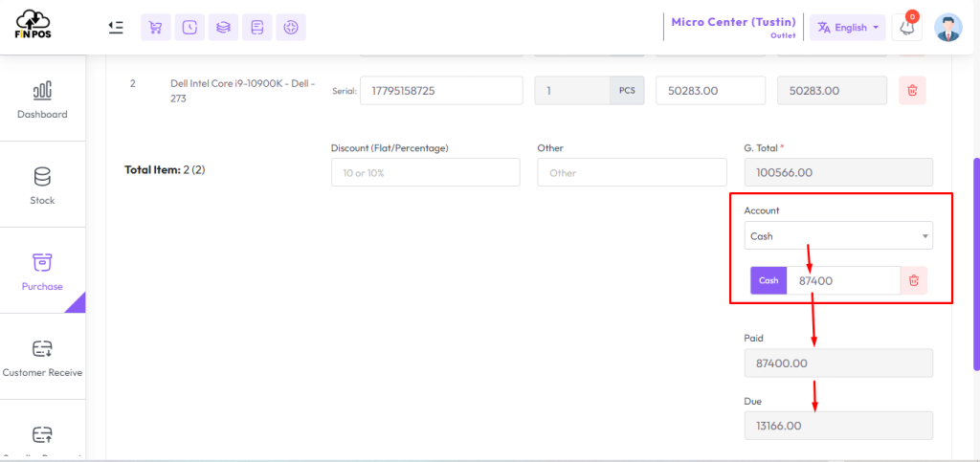Screen dimensions: 980x462
Task: Click the PCS unit label
Action: [627, 91]
